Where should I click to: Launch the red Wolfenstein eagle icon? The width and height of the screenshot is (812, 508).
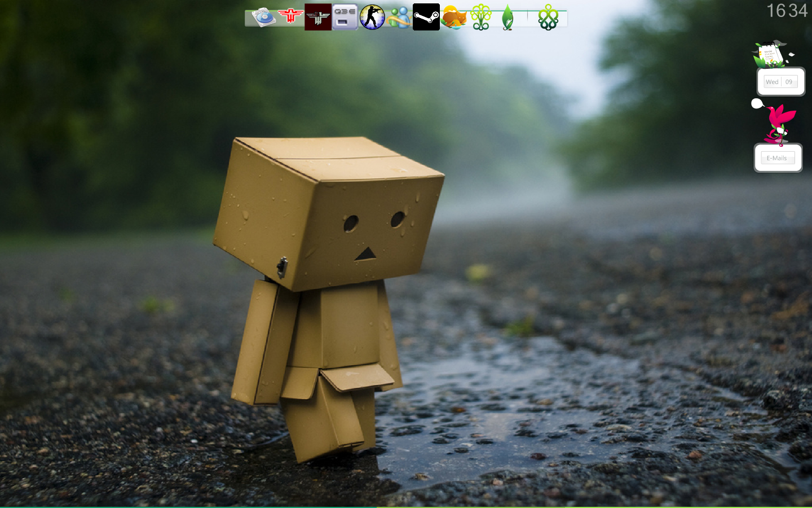tap(290, 16)
